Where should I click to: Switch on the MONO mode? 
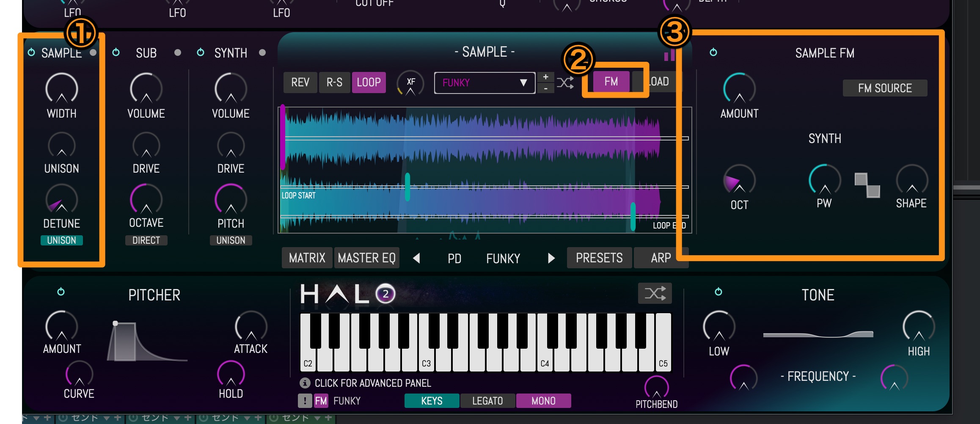tap(543, 401)
